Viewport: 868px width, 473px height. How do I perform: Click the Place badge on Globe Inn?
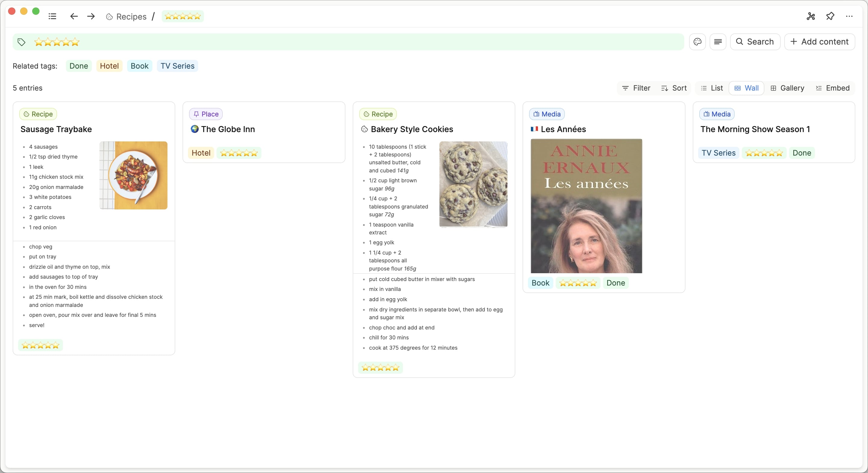point(206,114)
